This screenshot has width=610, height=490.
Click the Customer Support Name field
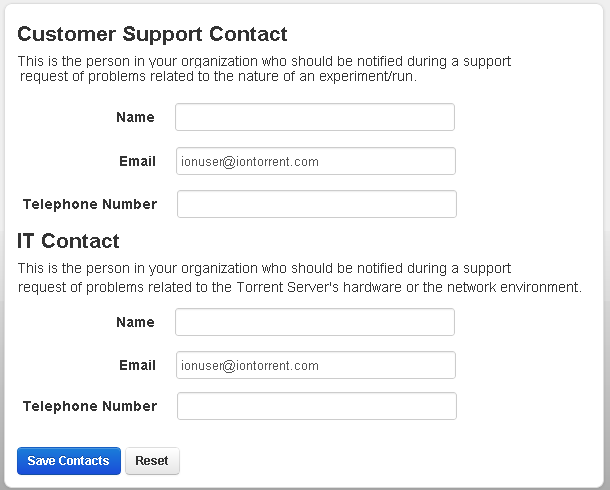(x=315, y=117)
